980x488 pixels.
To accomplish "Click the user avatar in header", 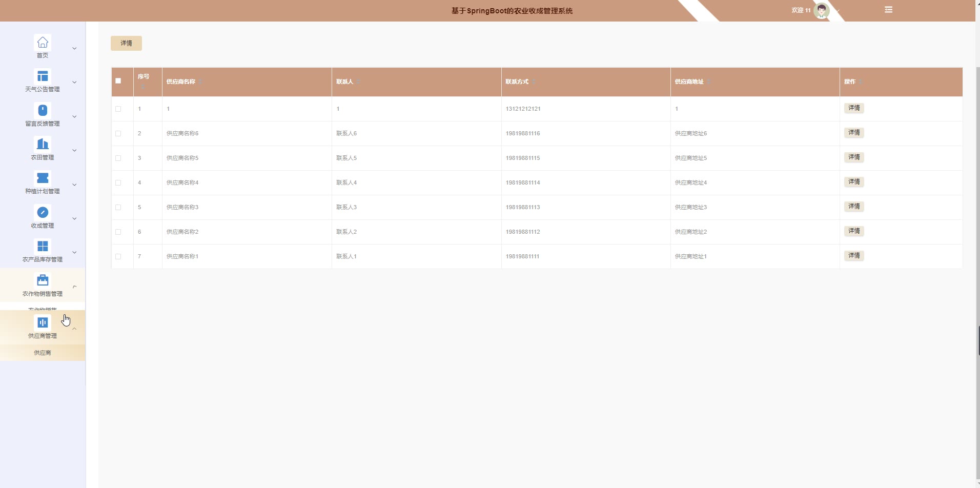I will pos(821,10).
